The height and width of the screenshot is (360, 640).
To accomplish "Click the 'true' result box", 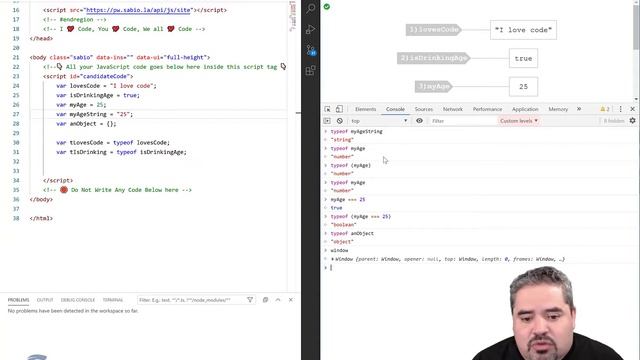I will coord(523,58).
